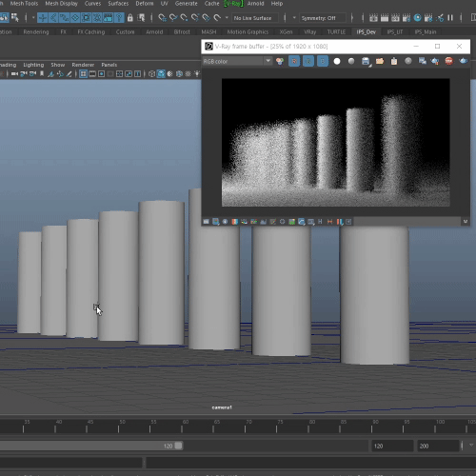
Task: Click the clear image icon in frame buffer
Action: 394,61
